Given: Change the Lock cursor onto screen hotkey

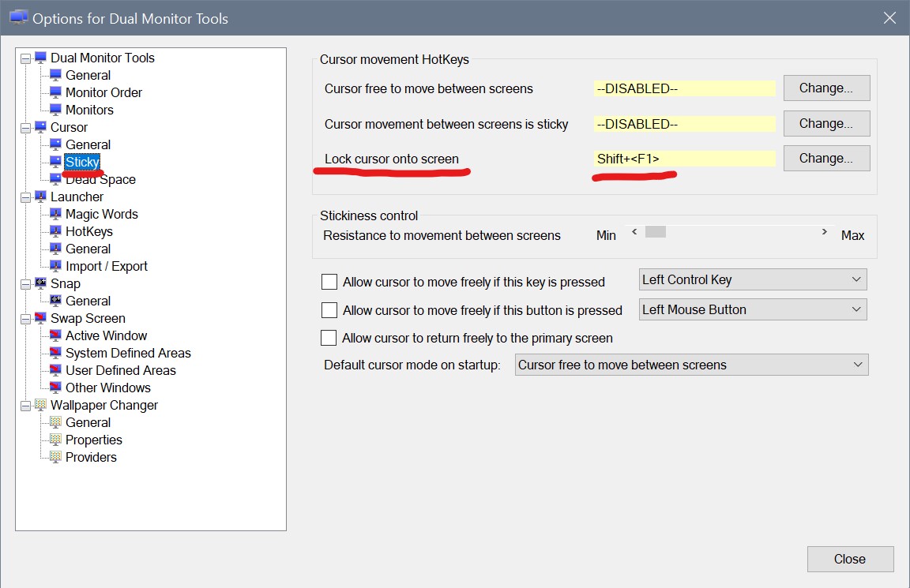Looking at the screenshot, I should tap(826, 159).
